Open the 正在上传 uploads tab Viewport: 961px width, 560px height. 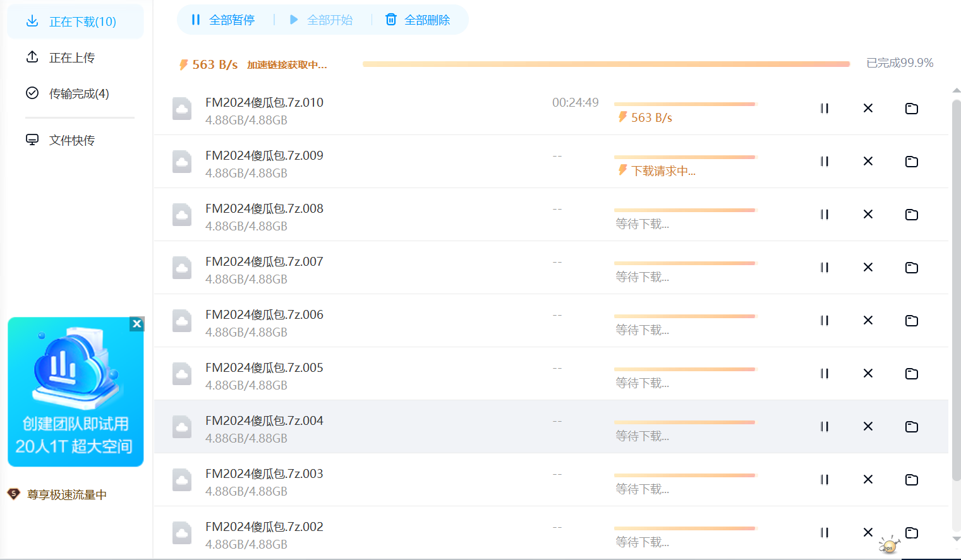[71, 58]
